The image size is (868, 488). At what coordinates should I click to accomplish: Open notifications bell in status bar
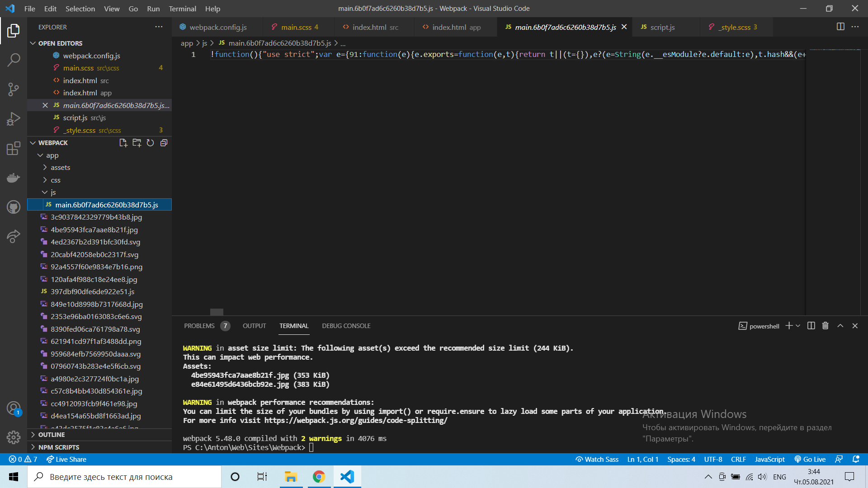pyautogui.click(x=856, y=459)
